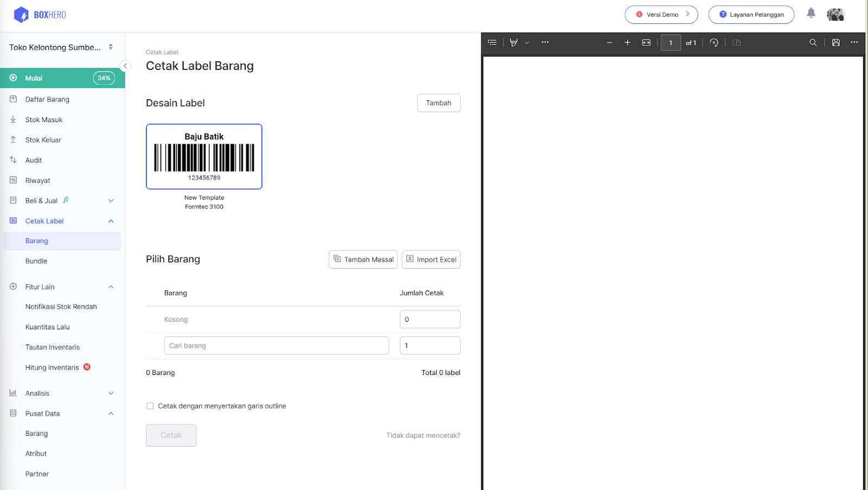Screen dimensions: 868x490
Task: Rotate the PDF page
Action: (x=714, y=42)
